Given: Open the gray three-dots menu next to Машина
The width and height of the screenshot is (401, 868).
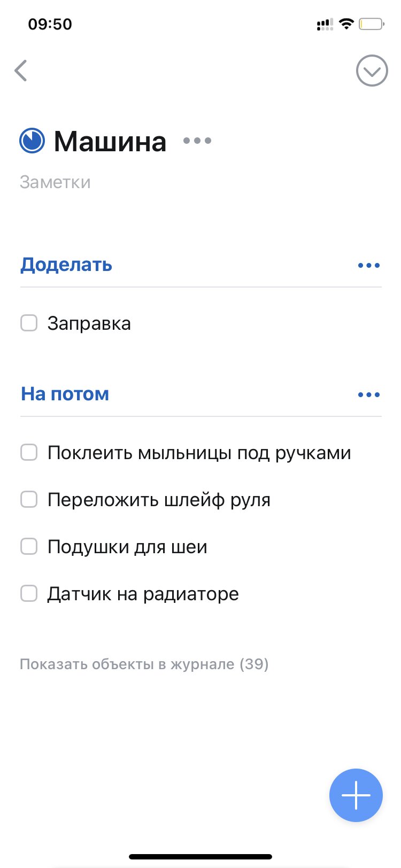Looking at the screenshot, I should 197,141.
